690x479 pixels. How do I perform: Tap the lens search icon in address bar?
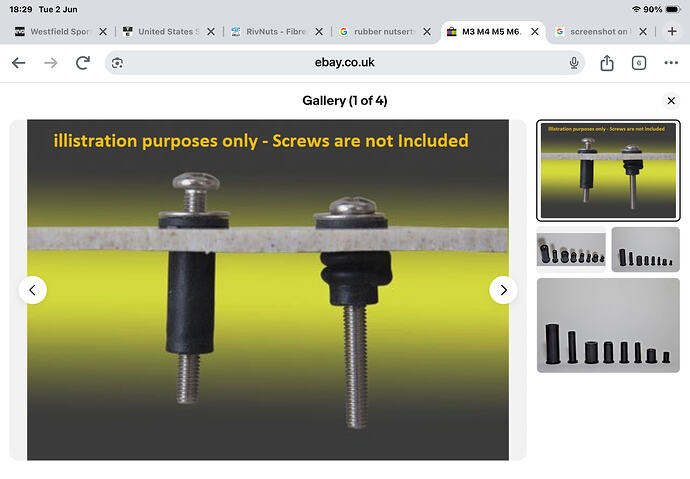(117, 63)
